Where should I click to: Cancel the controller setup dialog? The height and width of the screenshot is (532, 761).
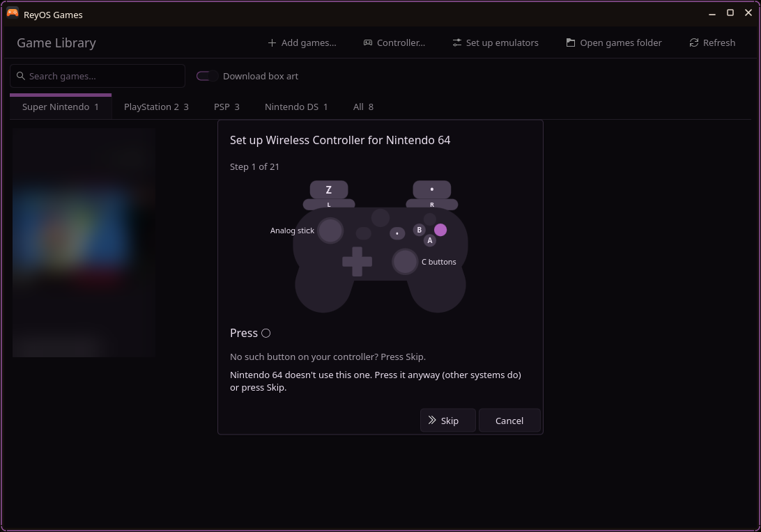(x=509, y=421)
